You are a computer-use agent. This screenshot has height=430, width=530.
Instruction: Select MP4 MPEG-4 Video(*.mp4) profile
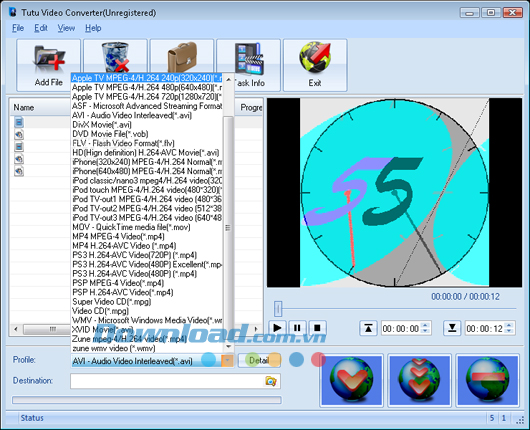point(147,237)
